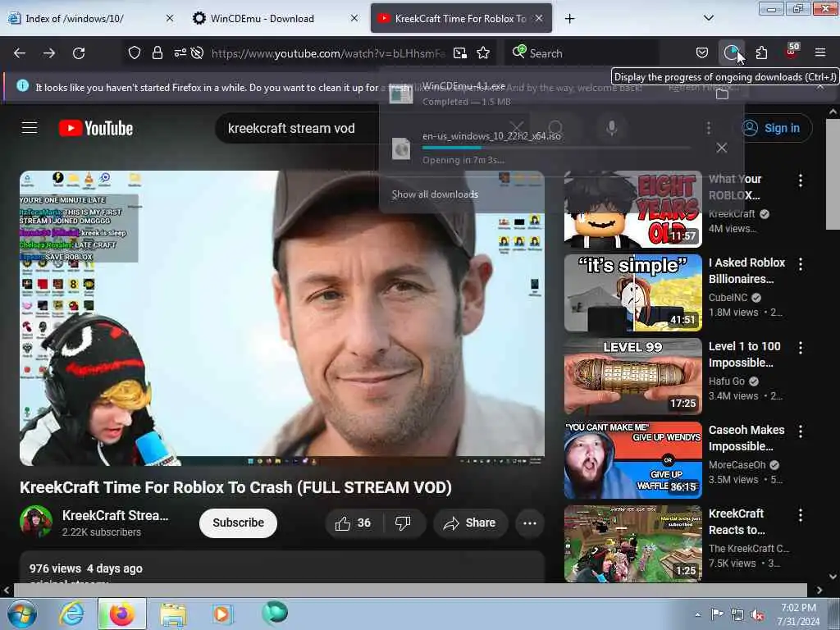Open options for KreekCraft Reacts video
The height and width of the screenshot is (630, 840).
801,515
